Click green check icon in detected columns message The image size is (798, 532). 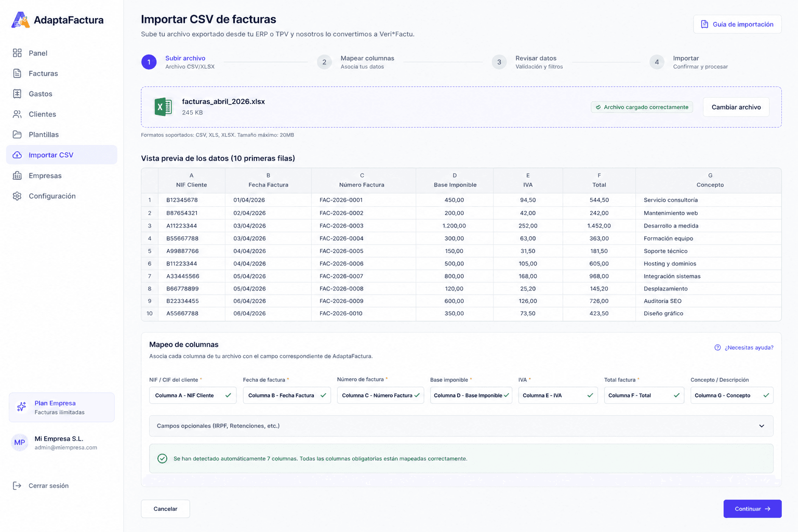pos(163,458)
